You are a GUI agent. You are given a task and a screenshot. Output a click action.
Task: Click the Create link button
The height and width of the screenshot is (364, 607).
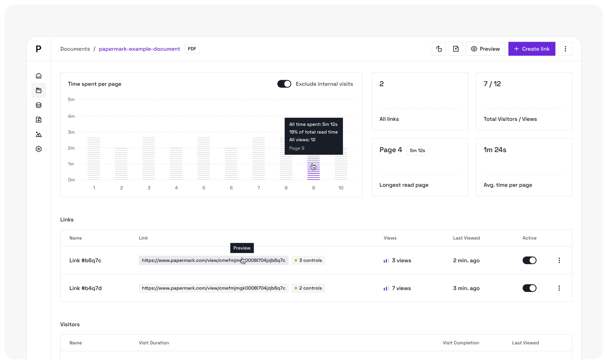(532, 49)
